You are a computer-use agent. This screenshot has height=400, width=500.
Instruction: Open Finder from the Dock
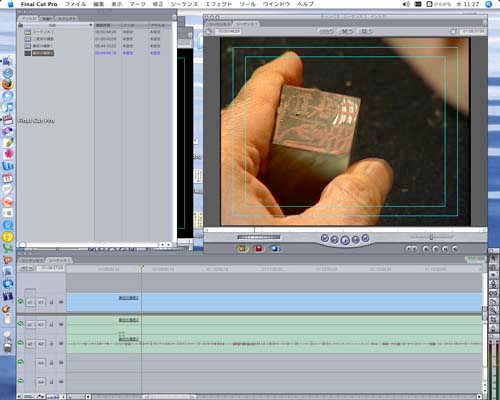pos(8,61)
